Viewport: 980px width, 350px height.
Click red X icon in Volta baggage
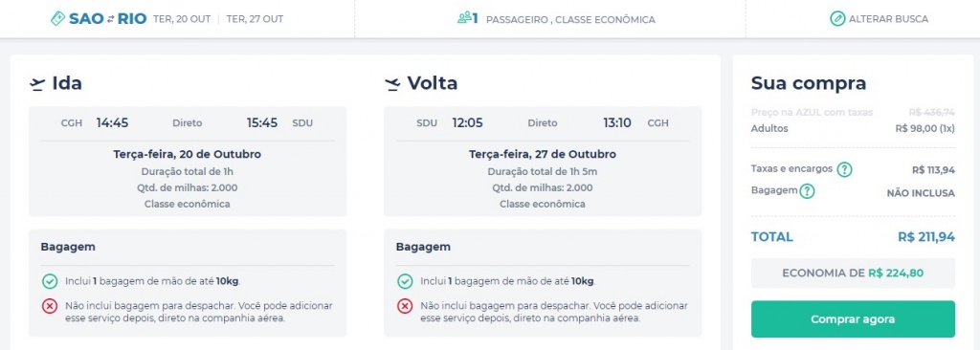coord(405,306)
